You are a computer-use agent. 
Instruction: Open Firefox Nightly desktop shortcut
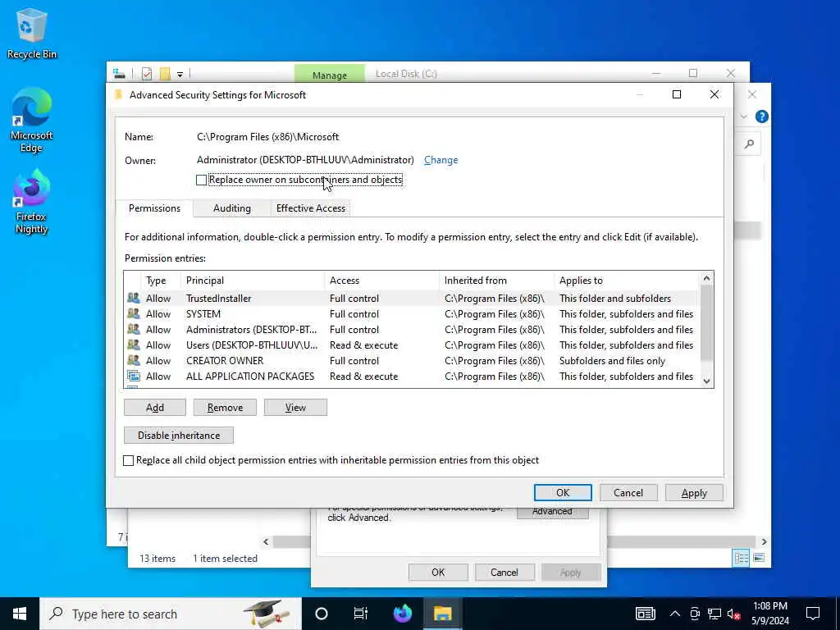31,202
